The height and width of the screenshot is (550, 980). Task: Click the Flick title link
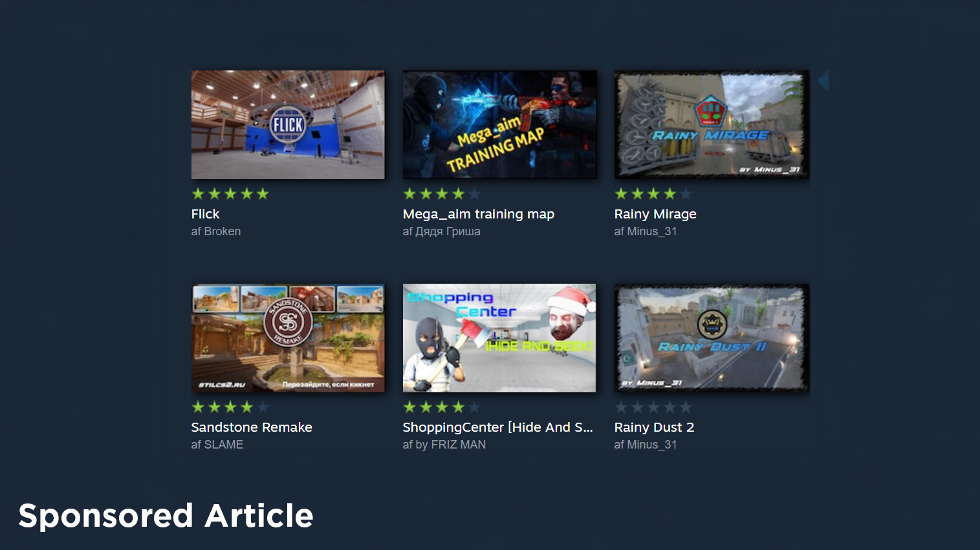tap(205, 214)
